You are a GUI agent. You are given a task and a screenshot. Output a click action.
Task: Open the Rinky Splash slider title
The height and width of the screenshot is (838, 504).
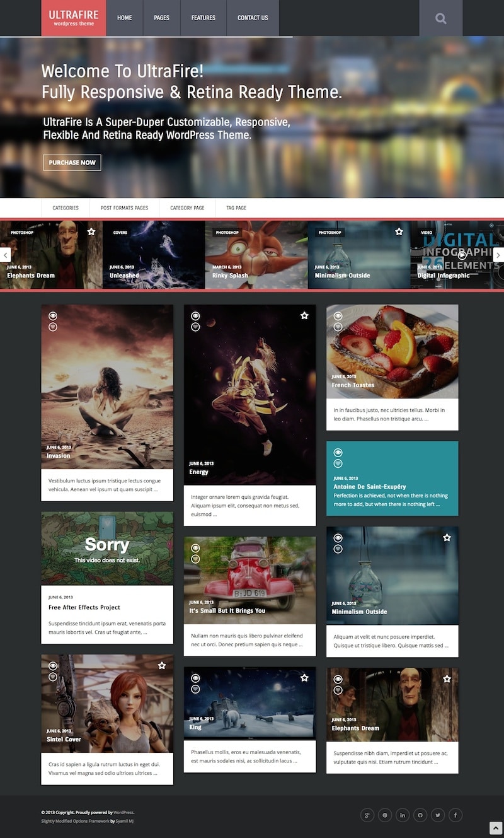(230, 276)
